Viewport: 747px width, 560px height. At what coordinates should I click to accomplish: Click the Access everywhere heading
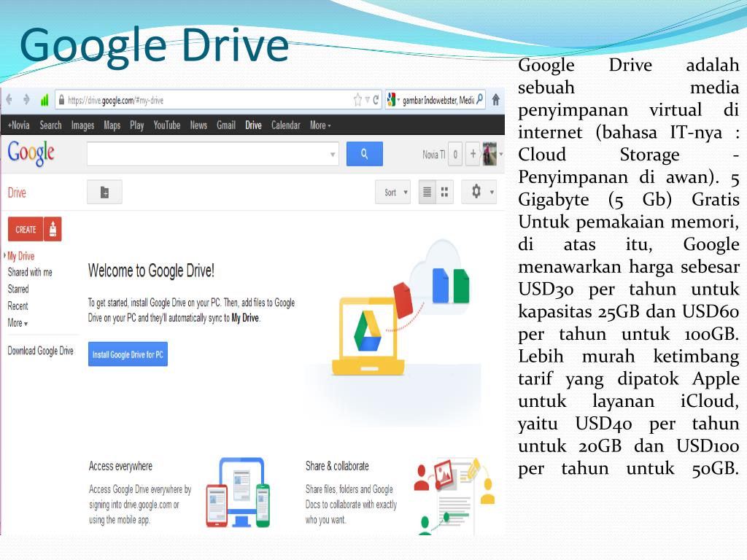(x=120, y=466)
